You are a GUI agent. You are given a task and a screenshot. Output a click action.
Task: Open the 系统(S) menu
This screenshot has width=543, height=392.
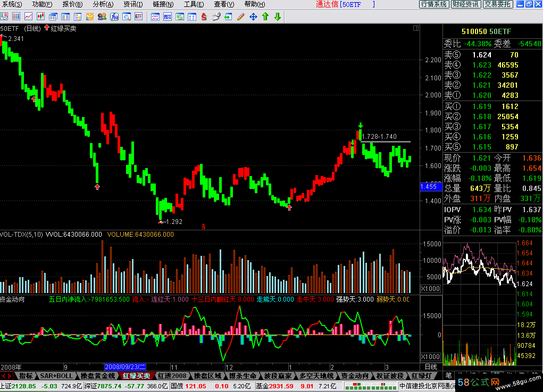click(x=11, y=4)
